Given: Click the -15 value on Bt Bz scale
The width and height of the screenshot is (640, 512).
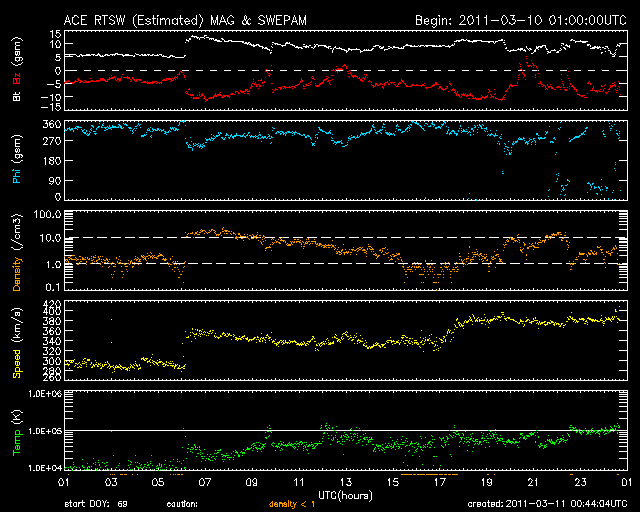Looking at the screenshot, I should [x=51, y=107].
